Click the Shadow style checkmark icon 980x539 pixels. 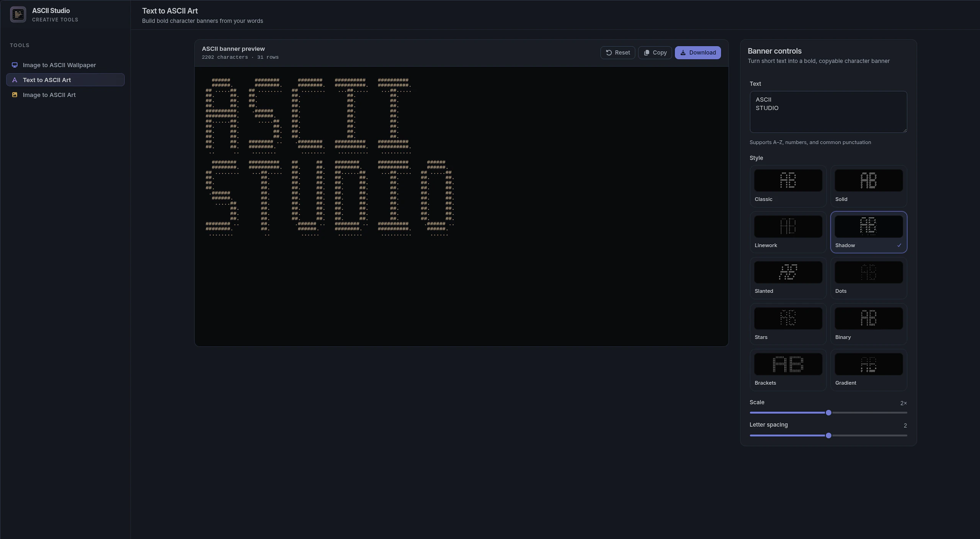[899, 245]
